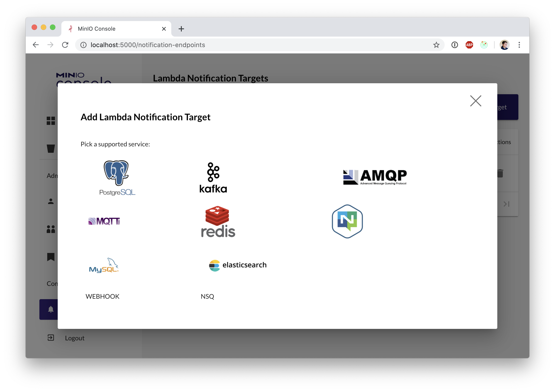This screenshot has height=392, width=555.
Task: Choose the NATS hexagon logo
Action: [x=347, y=221]
